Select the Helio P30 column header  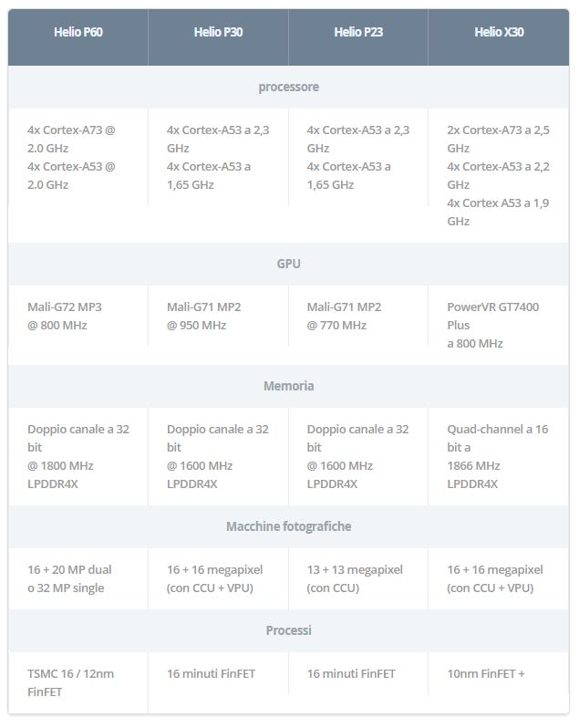click(x=218, y=32)
